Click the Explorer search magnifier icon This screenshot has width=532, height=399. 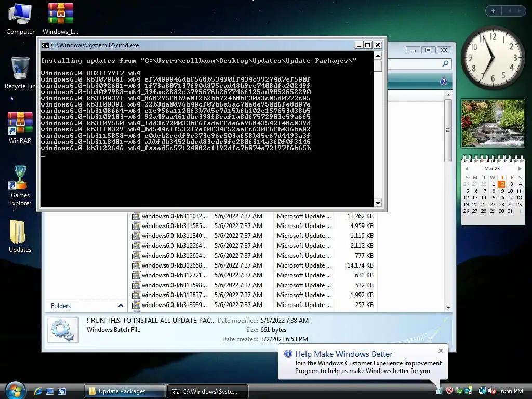click(x=445, y=63)
